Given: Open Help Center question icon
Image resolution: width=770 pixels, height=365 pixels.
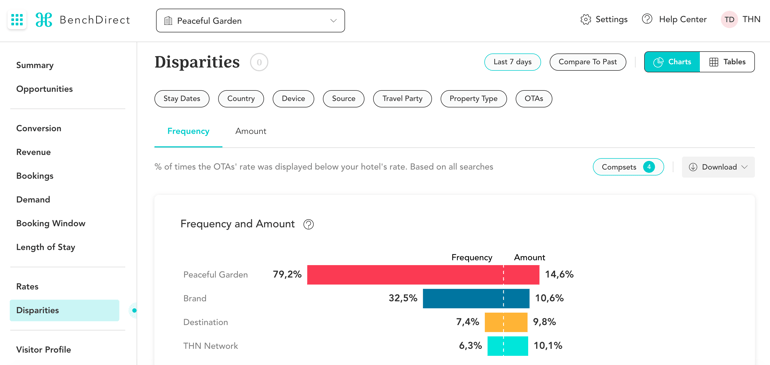Looking at the screenshot, I should pyautogui.click(x=647, y=20).
